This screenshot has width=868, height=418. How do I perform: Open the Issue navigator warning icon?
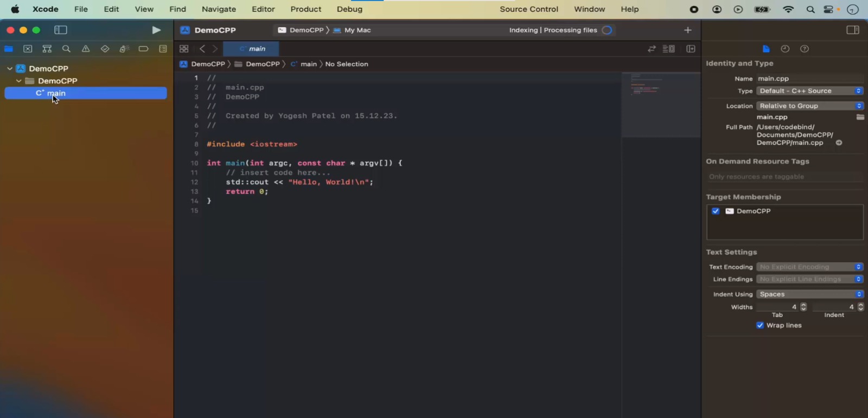pyautogui.click(x=86, y=49)
